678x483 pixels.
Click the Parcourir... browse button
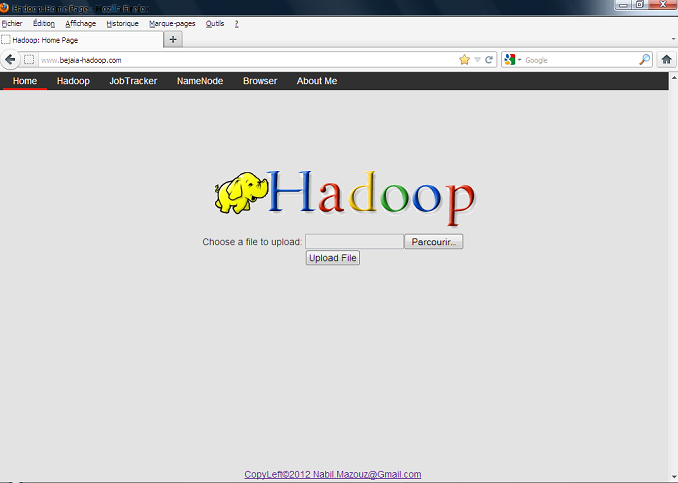click(x=434, y=242)
